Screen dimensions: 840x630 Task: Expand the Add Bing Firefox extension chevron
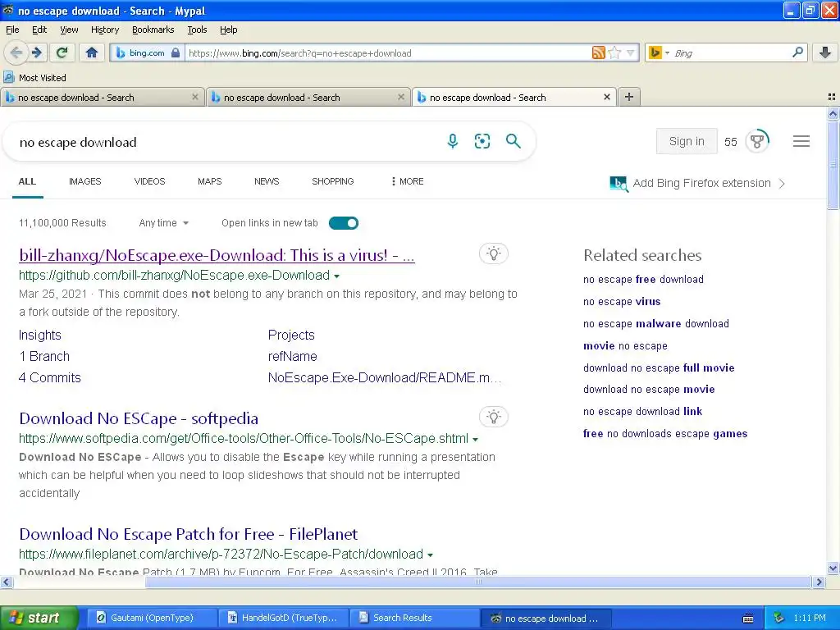[782, 183]
